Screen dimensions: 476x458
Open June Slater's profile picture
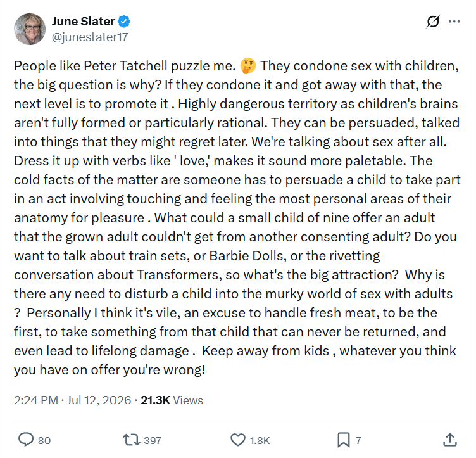click(30, 29)
